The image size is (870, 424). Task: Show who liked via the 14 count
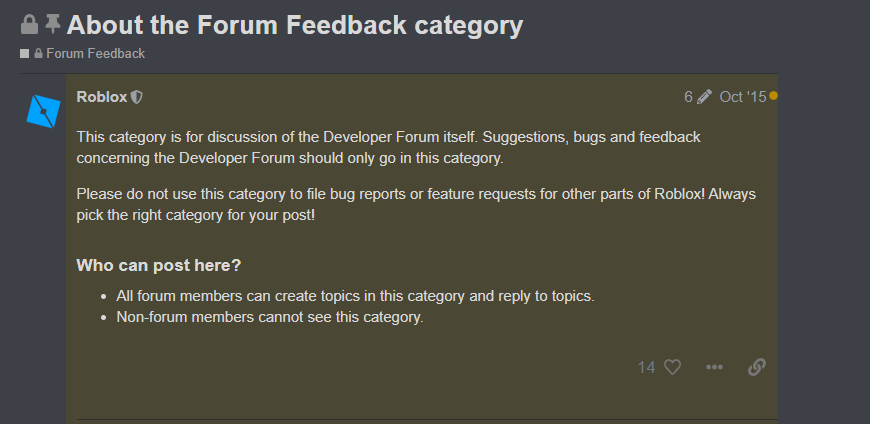click(646, 368)
